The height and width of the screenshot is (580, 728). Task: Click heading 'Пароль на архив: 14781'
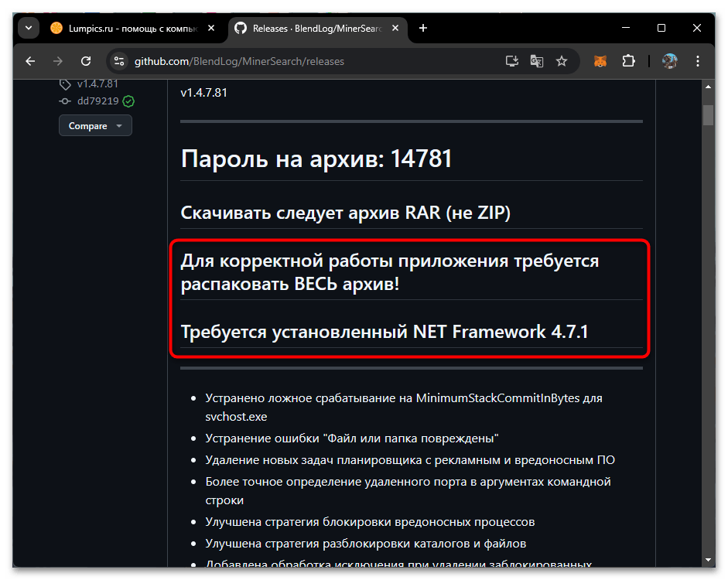click(x=316, y=159)
